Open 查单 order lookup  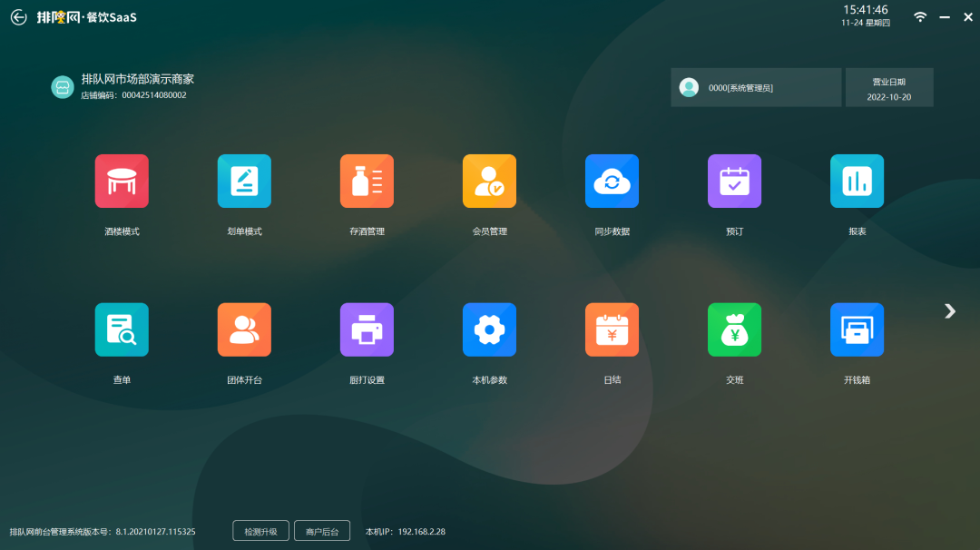tap(122, 329)
